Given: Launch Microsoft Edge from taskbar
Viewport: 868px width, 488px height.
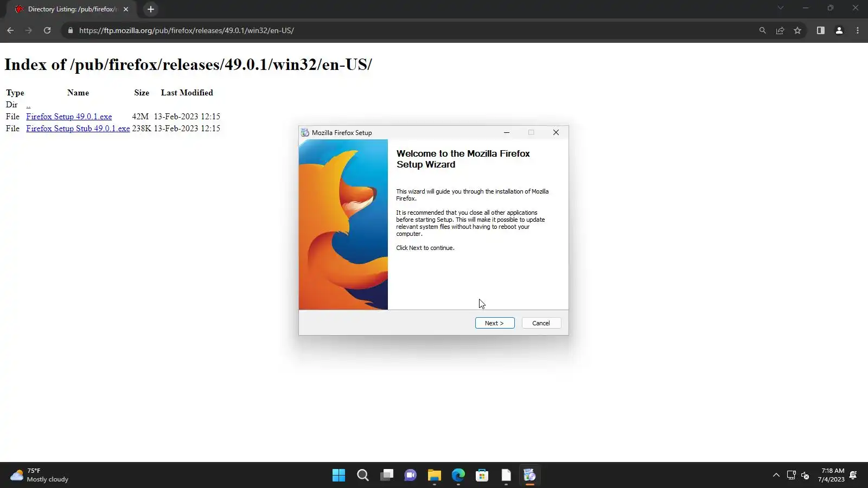Looking at the screenshot, I should pos(458,476).
